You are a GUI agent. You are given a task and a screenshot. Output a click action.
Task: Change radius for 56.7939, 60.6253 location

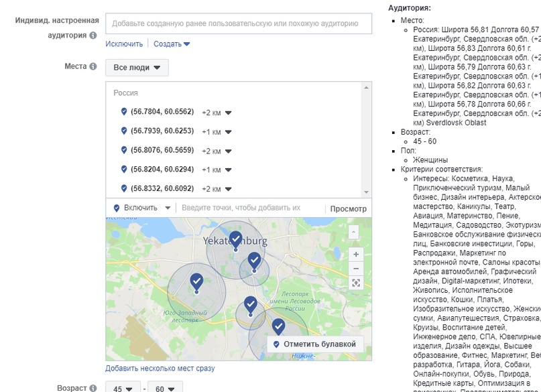click(217, 132)
